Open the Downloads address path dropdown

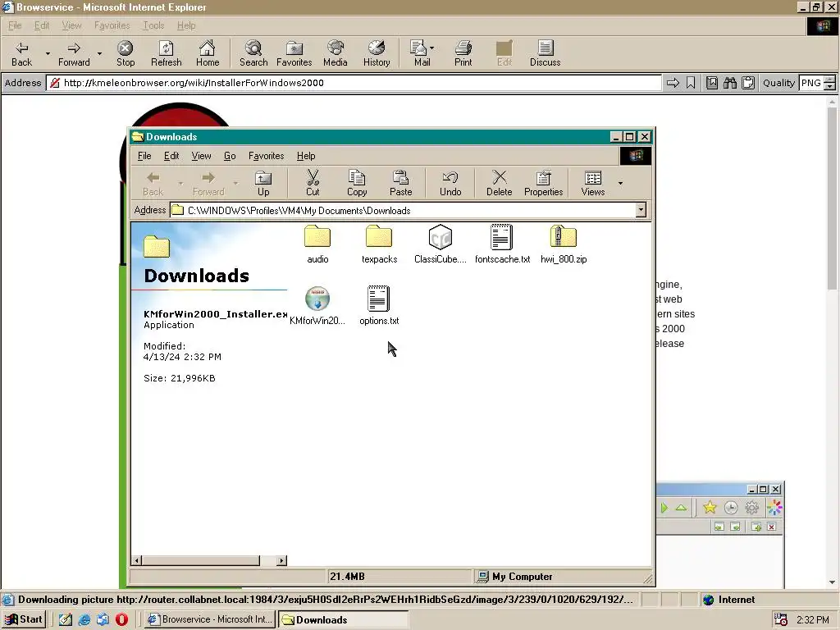[641, 210]
